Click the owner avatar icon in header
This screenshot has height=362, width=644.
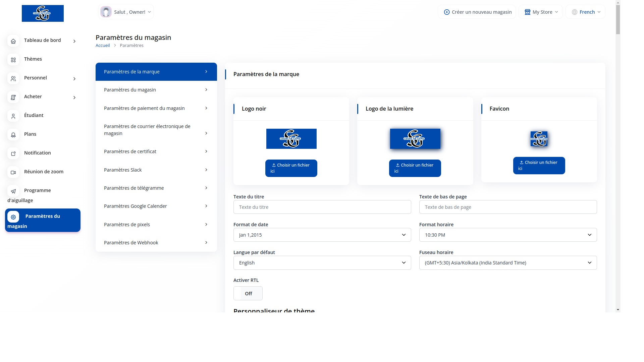pos(106,12)
